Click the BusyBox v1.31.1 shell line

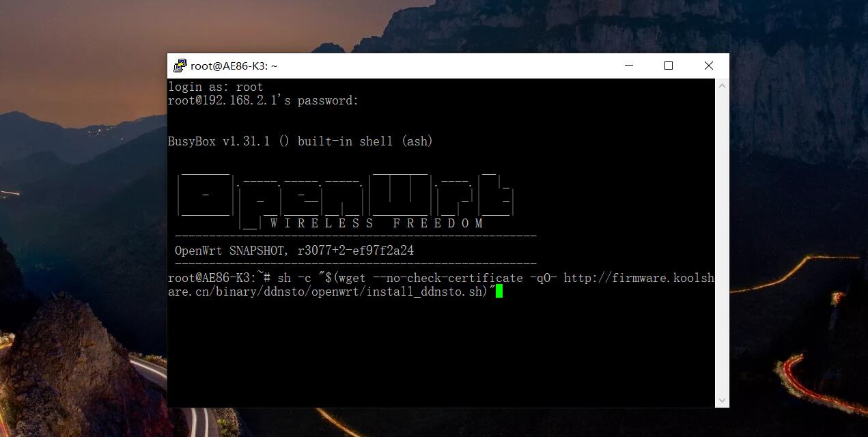coord(299,141)
